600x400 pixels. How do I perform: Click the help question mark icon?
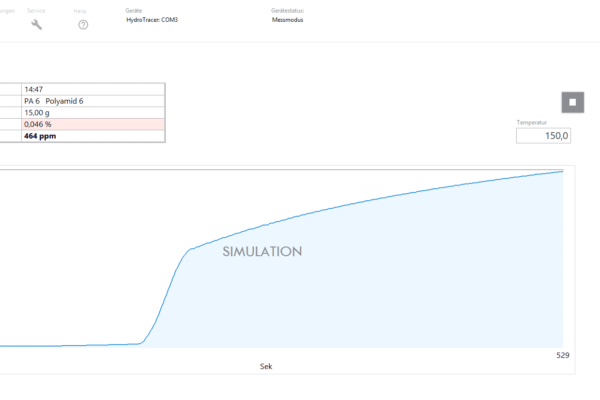83,24
